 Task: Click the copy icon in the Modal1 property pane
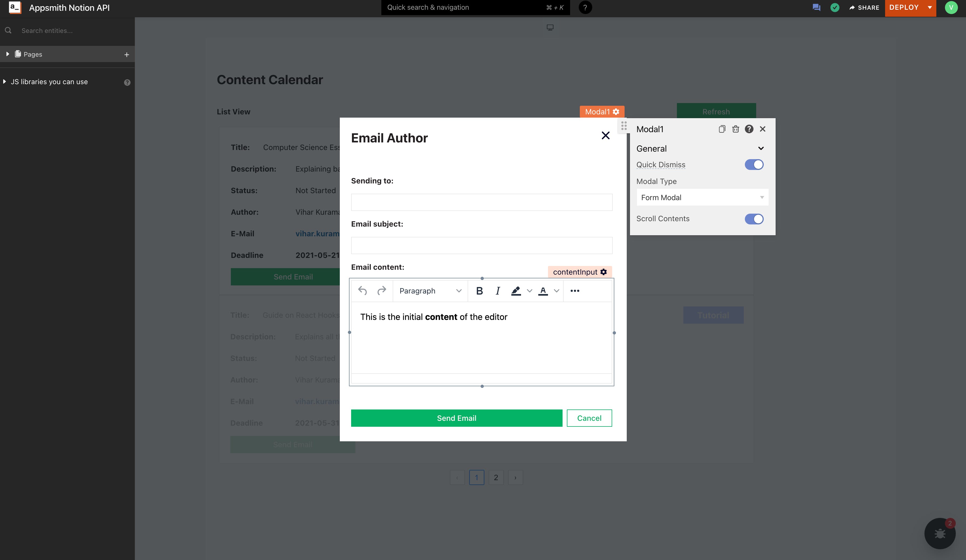click(722, 129)
